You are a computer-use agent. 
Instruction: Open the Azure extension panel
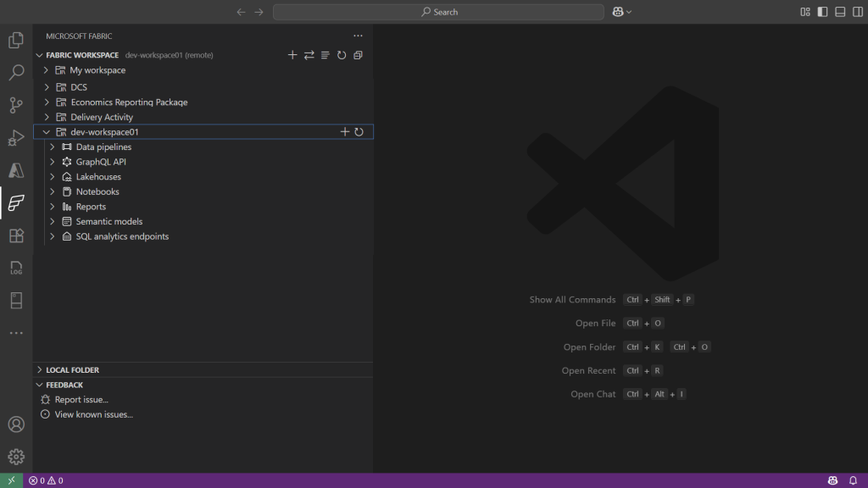click(16, 170)
